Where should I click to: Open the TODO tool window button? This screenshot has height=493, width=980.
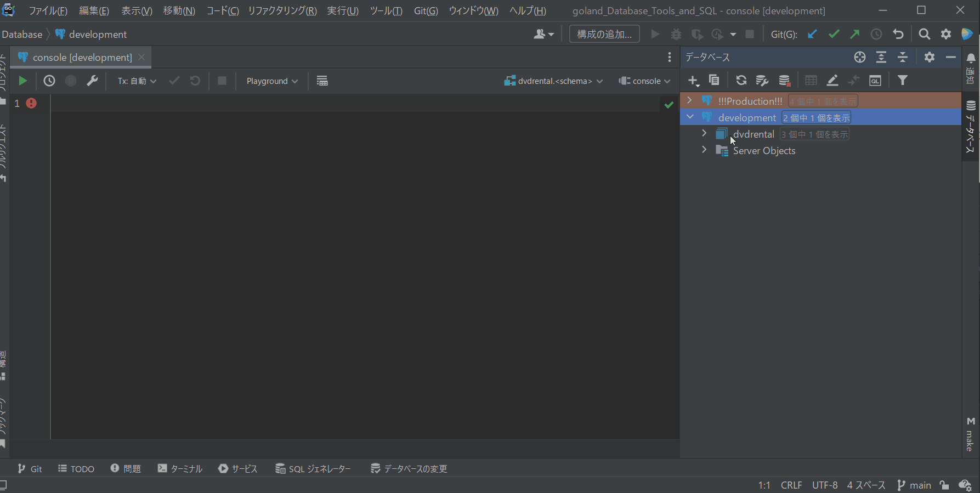pos(76,469)
